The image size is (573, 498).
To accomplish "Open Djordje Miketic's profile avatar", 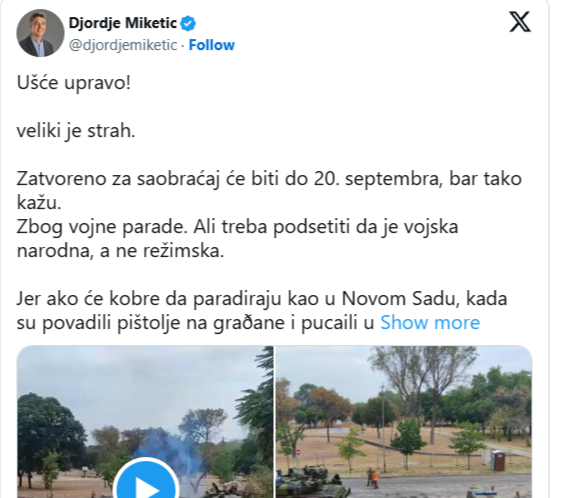I will click(40, 33).
